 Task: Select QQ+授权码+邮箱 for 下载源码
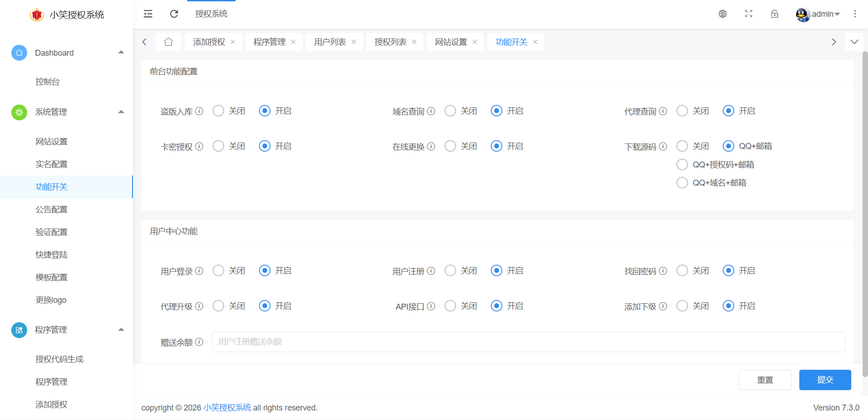tap(682, 165)
